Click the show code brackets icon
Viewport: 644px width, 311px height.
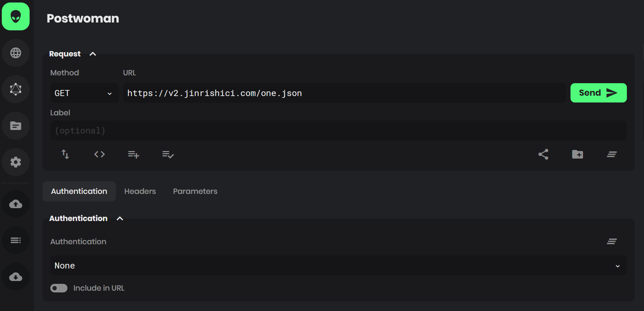pyautogui.click(x=99, y=154)
